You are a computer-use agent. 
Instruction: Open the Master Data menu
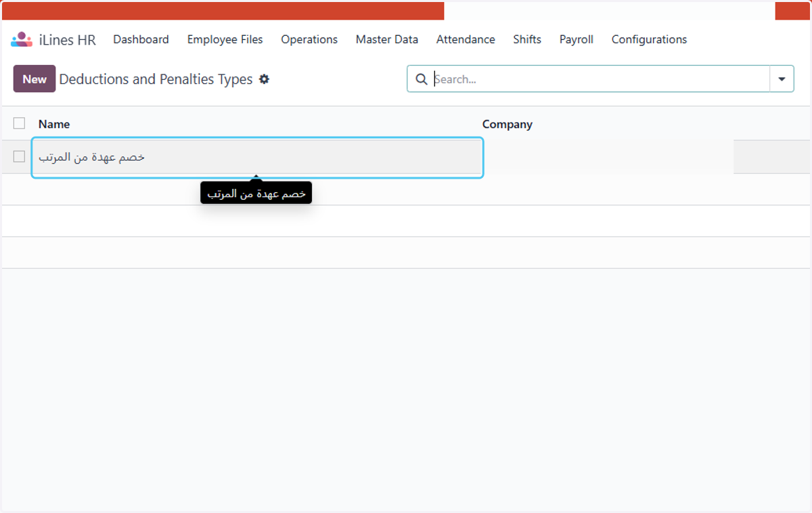[387, 39]
